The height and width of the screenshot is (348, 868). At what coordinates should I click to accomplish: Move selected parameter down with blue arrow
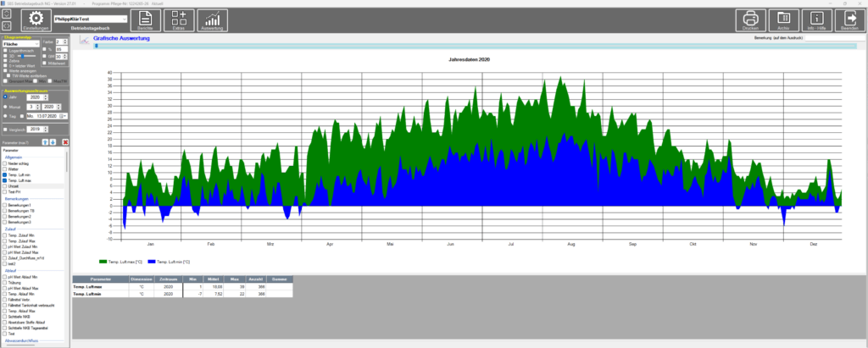53,142
